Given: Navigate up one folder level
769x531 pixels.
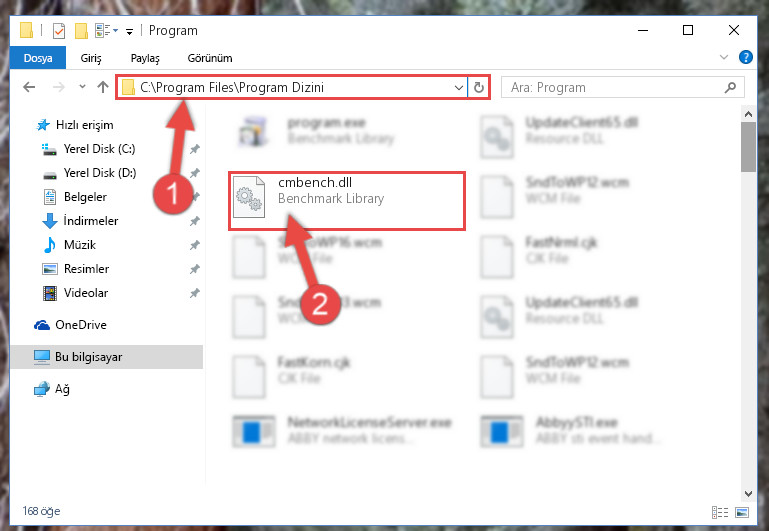Looking at the screenshot, I should tap(103, 87).
